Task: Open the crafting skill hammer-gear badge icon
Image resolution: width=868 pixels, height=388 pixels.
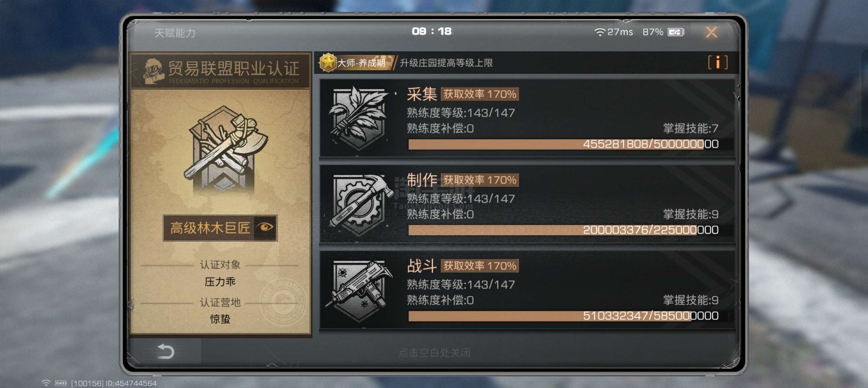Action: click(359, 204)
